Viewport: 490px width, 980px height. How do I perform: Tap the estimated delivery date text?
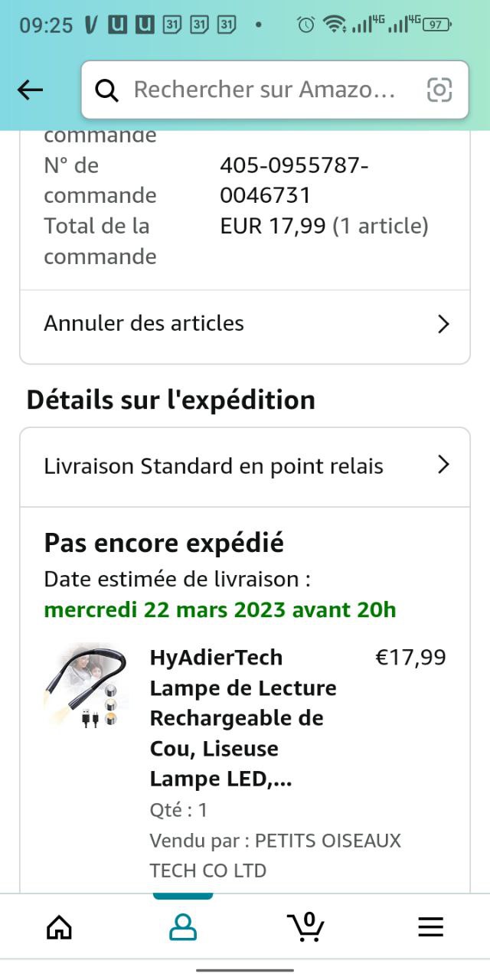(x=220, y=610)
